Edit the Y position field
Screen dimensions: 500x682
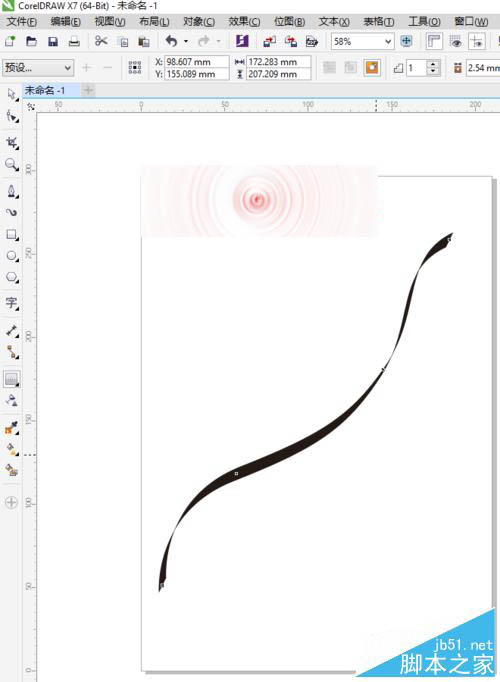tap(197, 74)
